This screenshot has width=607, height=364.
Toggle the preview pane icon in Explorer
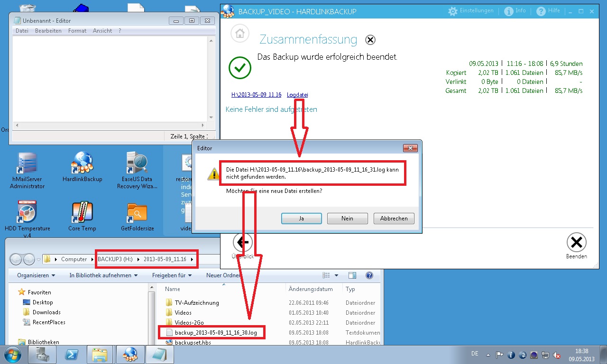click(352, 275)
